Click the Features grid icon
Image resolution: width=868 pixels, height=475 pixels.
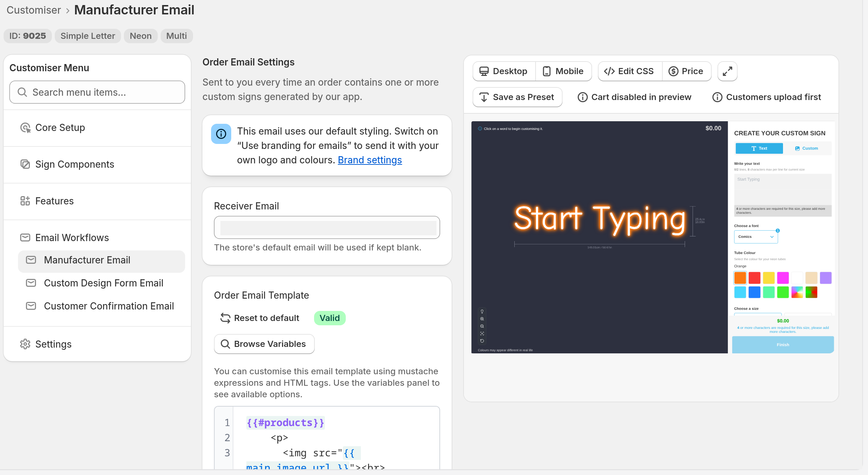tap(25, 201)
